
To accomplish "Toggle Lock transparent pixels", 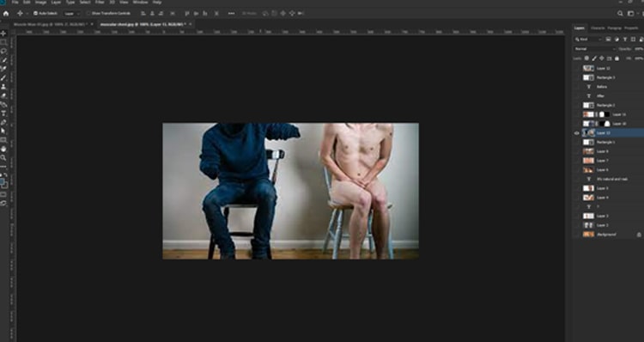I will pyautogui.click(x=586, y=58).
